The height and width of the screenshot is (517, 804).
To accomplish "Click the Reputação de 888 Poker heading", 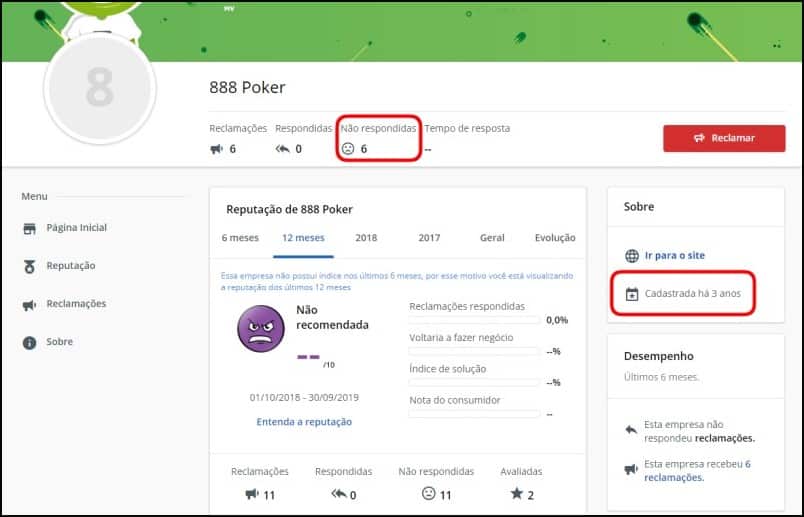I will [x=289, y=209].
